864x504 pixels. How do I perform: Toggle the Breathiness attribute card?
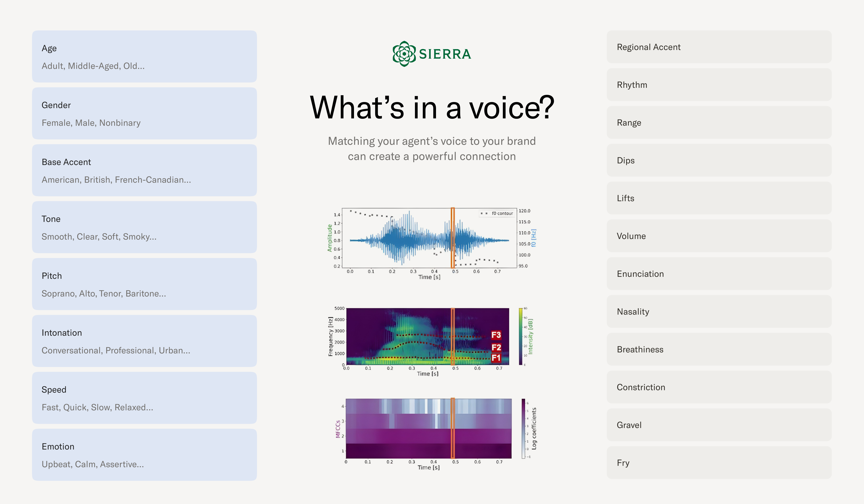tap(719, 349)
